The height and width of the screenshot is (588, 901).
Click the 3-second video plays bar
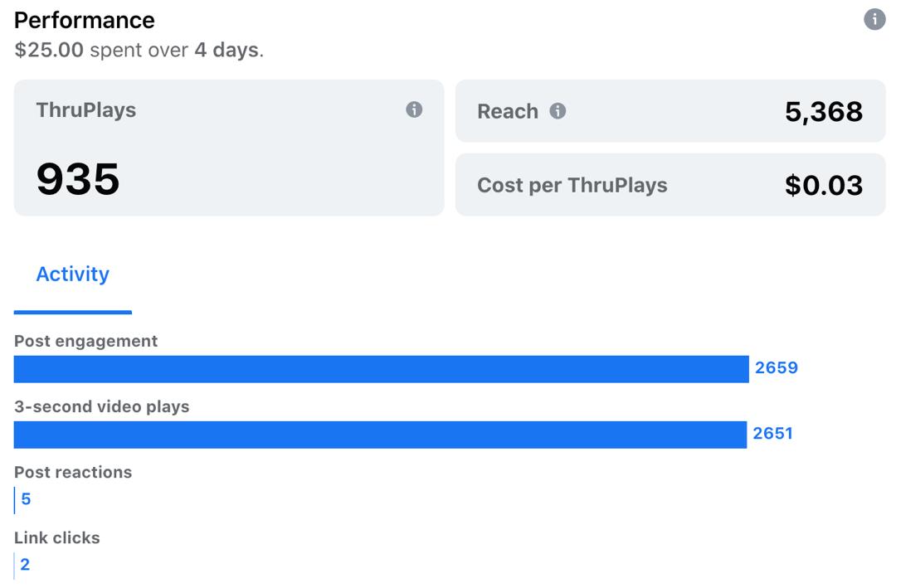pyautogui.click(x=380, y=435)
